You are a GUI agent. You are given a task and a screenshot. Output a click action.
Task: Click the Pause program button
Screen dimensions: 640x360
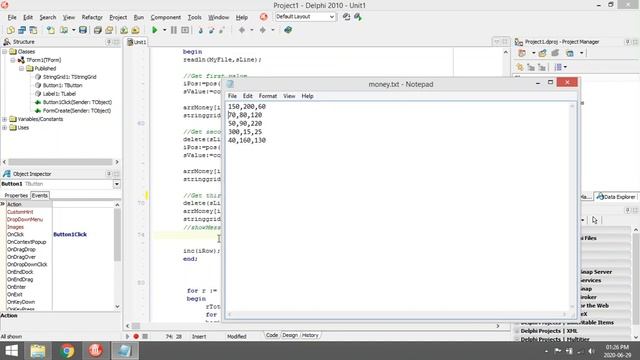coord(174,30)
